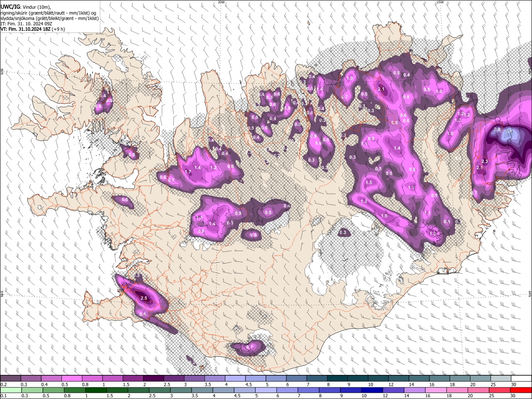
Task: Click the '0.2' label under the upper legend row
Action: 4,384
